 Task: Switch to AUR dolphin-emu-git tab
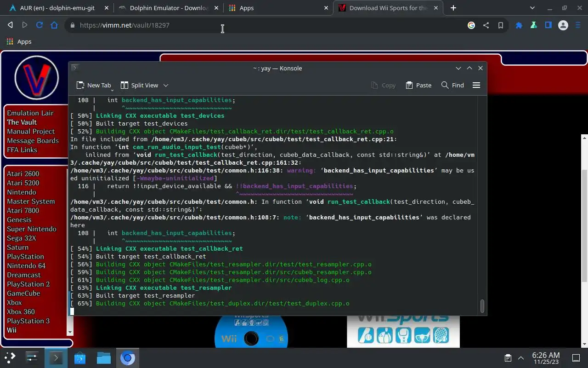tap(57, 8)
